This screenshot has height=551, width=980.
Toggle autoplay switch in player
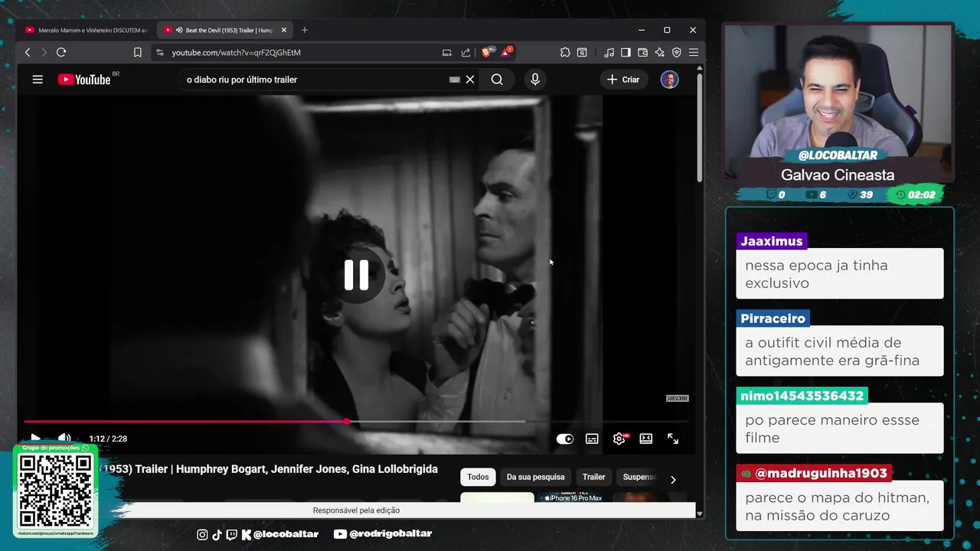coord(565,439)
